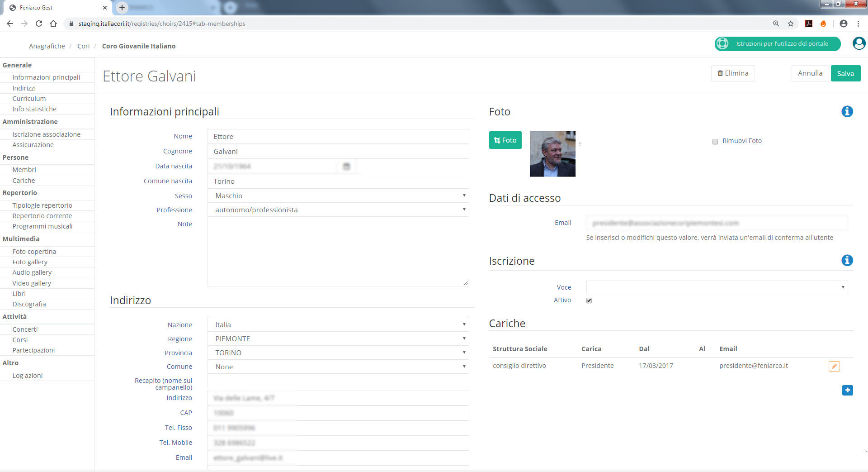Viewport: 868px width, 472px height.
Task: Click the info icon in Iscrizione section
Action: (x=847, y=260)
